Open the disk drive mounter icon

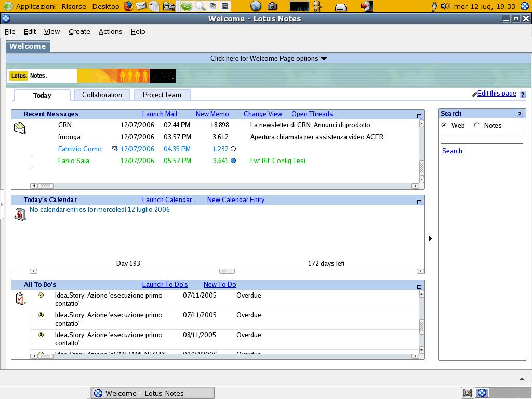pyautogui.click(x=341, y=7)
